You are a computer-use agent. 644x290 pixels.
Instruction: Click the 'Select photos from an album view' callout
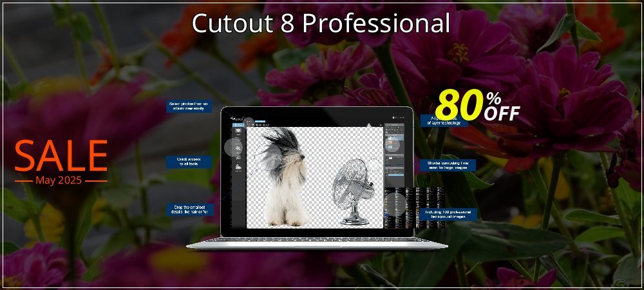(x=189, y=106)
